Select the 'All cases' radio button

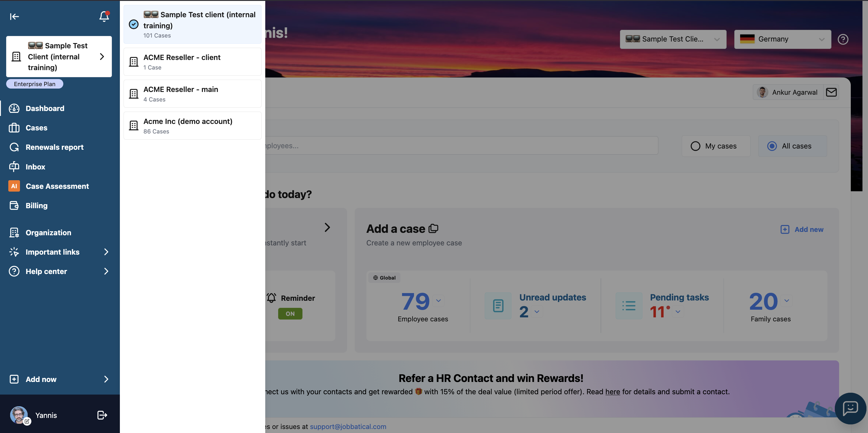[772, 146]
